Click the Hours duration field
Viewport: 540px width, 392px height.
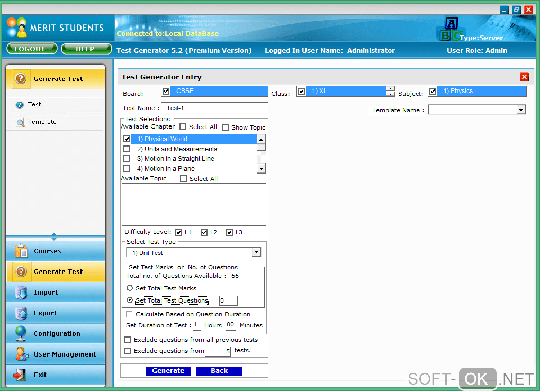click(196, 325)
